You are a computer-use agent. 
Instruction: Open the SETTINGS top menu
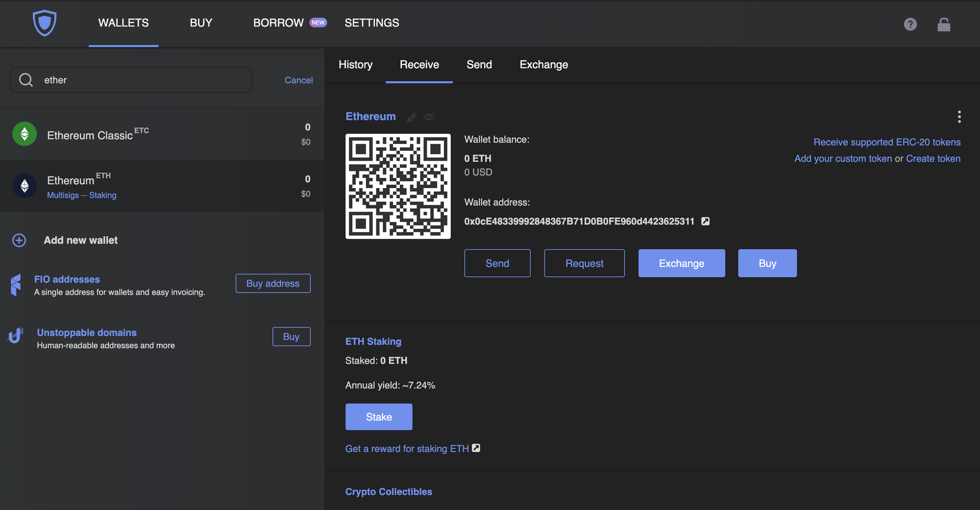point(372,23)
